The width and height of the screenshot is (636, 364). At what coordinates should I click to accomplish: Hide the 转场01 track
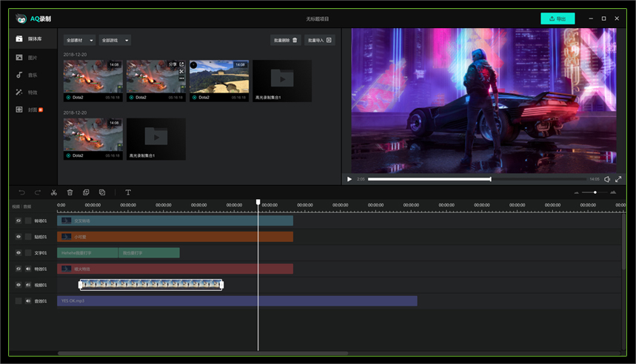(x=19, y=221)
